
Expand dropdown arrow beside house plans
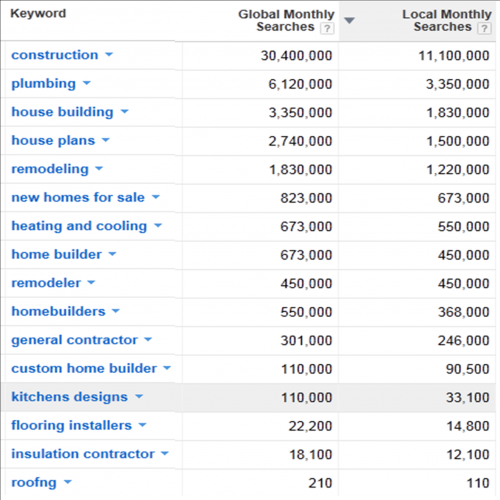click(106, 140)
